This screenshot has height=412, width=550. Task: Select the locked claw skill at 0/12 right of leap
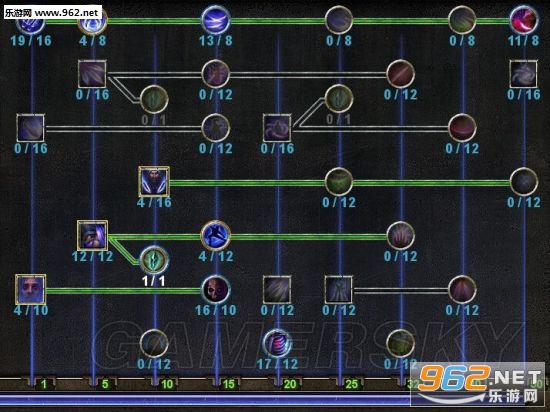[x=400, y=236]
